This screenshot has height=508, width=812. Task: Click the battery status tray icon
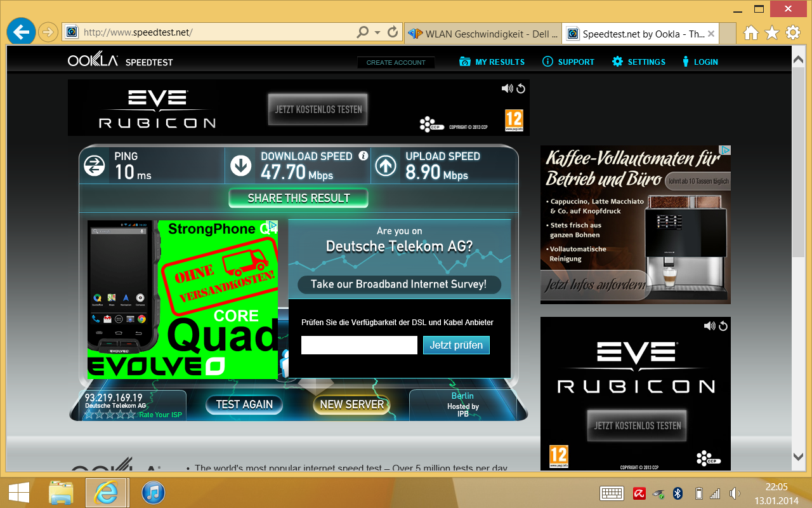tap(698, 493)
